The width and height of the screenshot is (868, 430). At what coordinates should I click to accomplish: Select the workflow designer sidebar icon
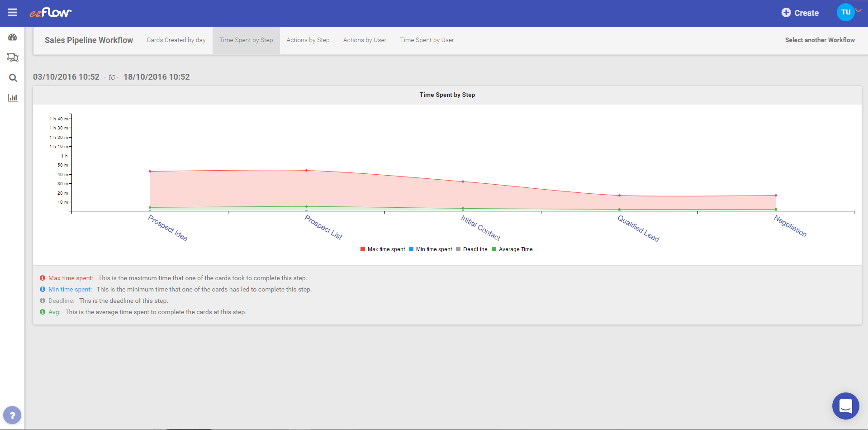point(13,57)
